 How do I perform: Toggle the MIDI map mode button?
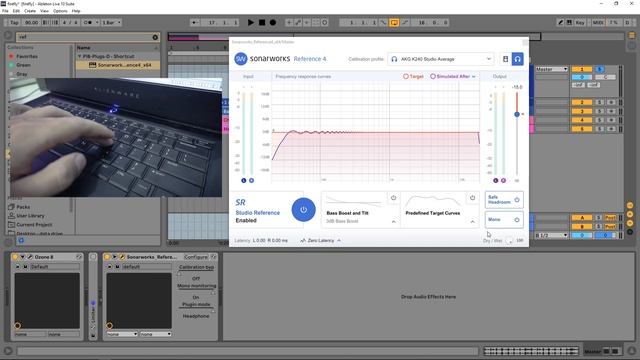tap(598, 22)
